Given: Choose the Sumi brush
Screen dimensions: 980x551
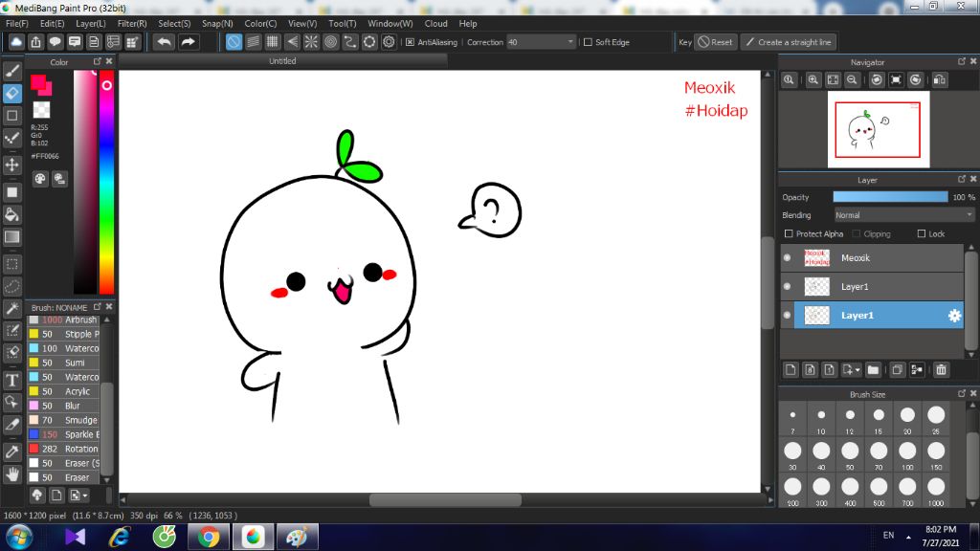Looking at the screenshot, I should pyautogui.click(x=64, y=363).
